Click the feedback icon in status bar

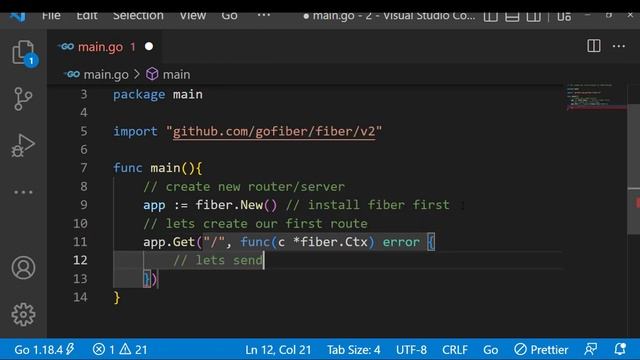(x=591, y=349)
